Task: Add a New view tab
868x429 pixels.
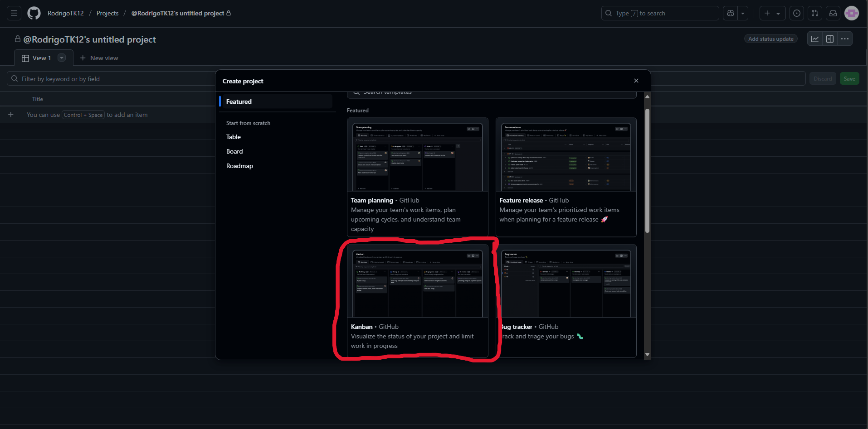Action: pyautogui.click(x=99, y=58)
